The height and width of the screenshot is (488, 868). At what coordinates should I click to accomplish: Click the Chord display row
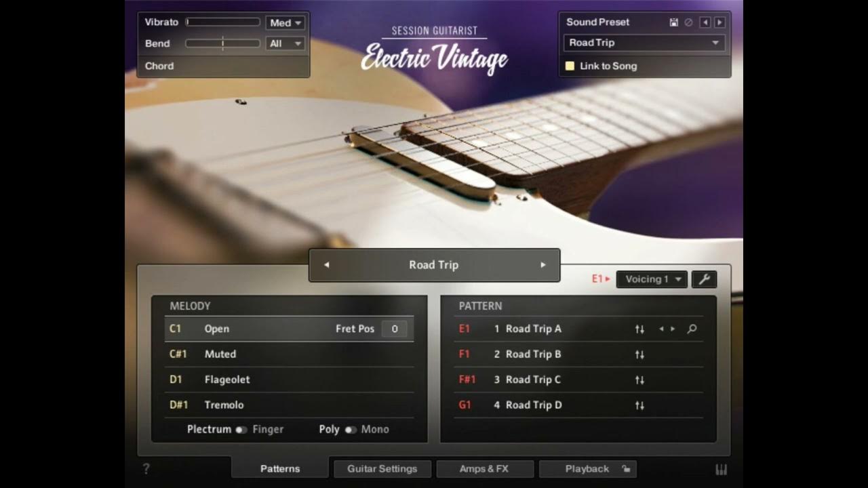pos(223,66)
